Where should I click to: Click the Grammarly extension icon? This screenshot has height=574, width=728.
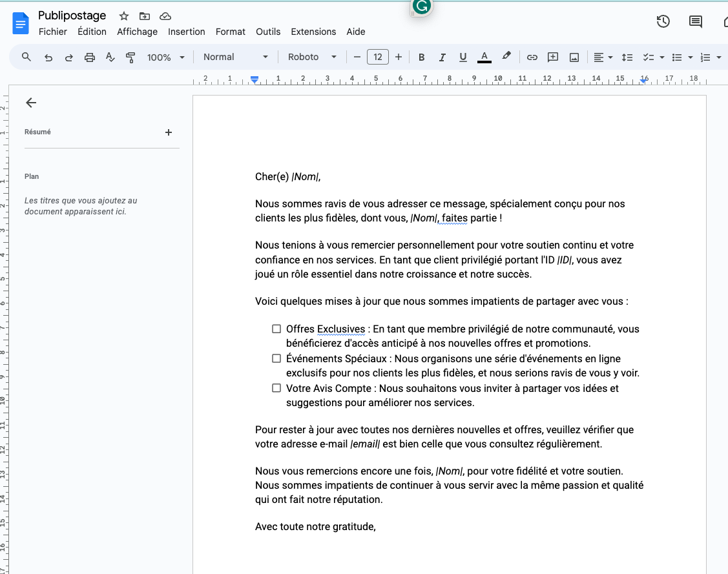[422, 6]
